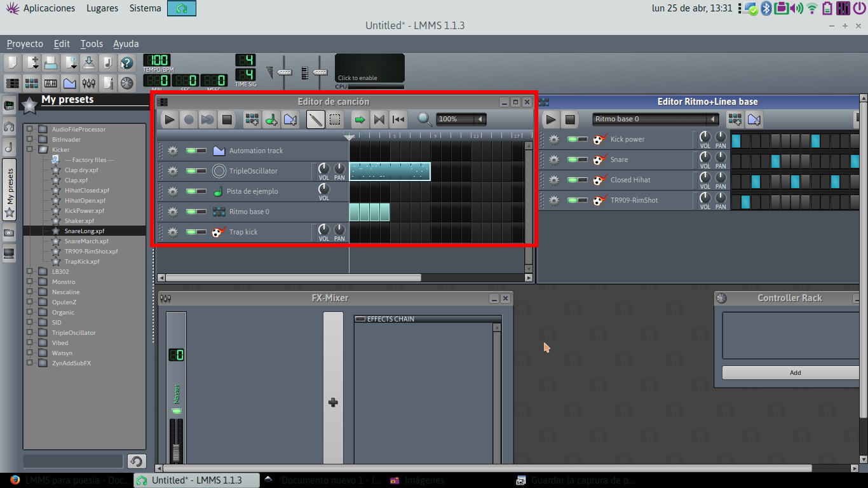
Task: Open the Automation Editor toolbar icon
Action: click(70, 83)
